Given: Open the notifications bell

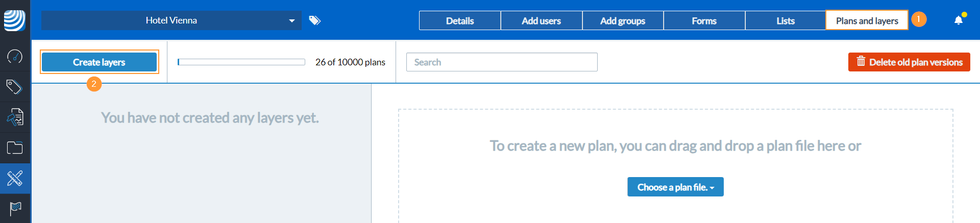Looking at the screenshot, I should pos(959,20).
